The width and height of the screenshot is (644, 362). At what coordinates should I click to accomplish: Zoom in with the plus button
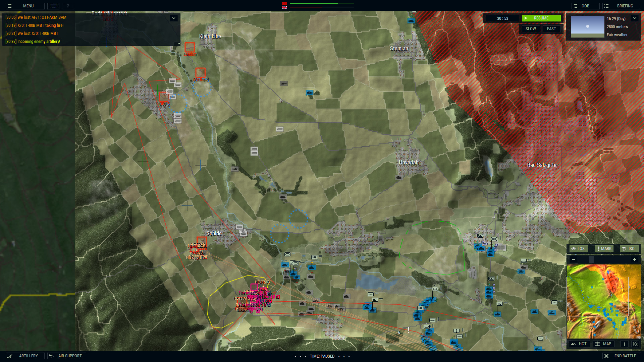(634, 259)
